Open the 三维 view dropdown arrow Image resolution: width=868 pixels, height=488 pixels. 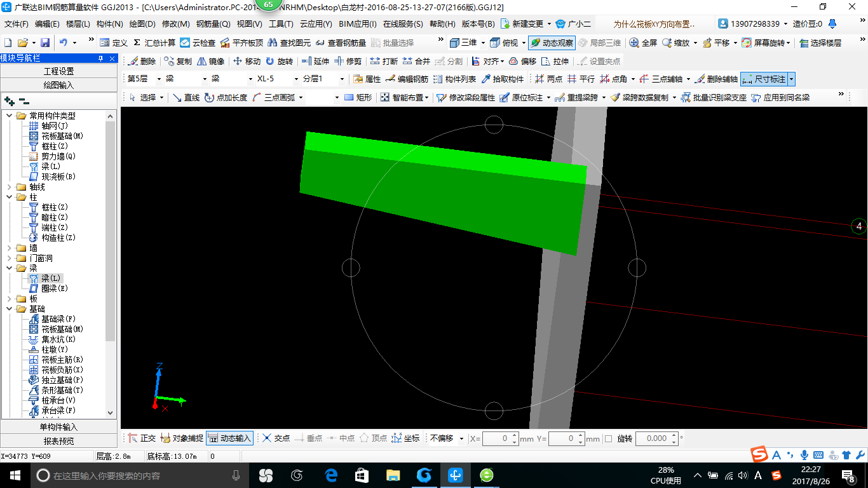click(x=483, y=43)
